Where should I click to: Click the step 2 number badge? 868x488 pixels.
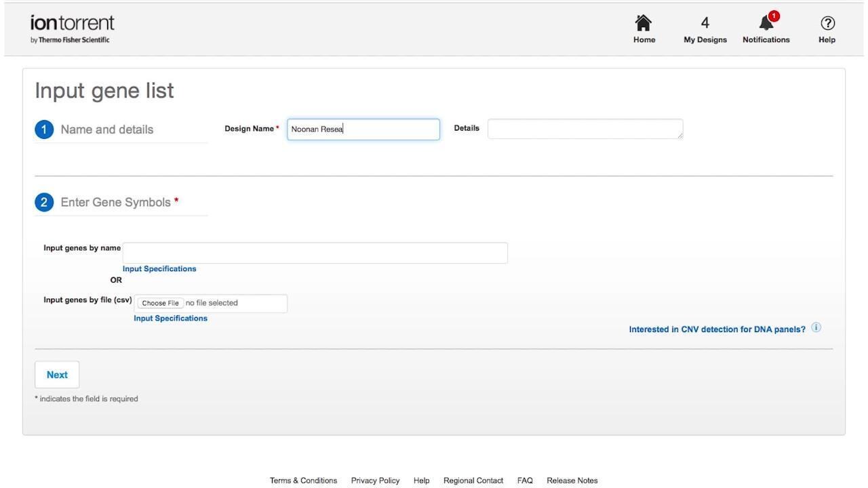coord(44,203)
